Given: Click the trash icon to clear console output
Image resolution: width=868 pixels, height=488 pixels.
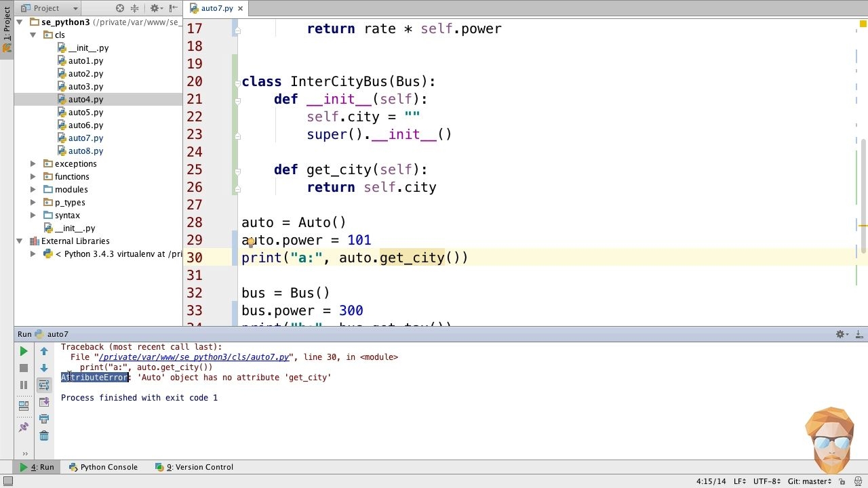Looking at the screenshot, I should point(44,436).
